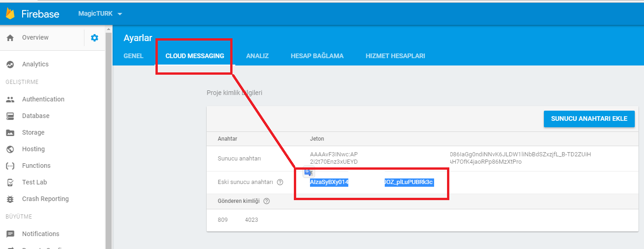
Task: Open the ANALİZ tab
Action: point(257,56)
